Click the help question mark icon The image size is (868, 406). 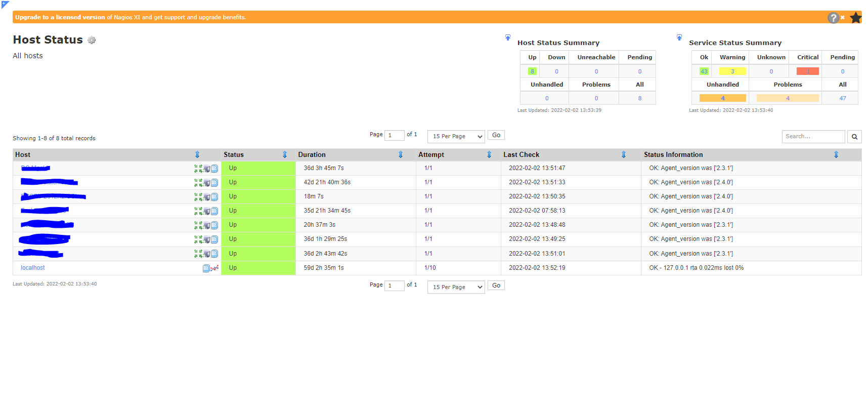click(833, 18)
